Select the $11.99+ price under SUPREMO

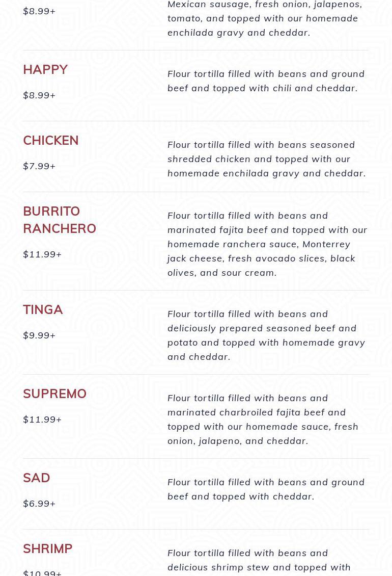42,420
